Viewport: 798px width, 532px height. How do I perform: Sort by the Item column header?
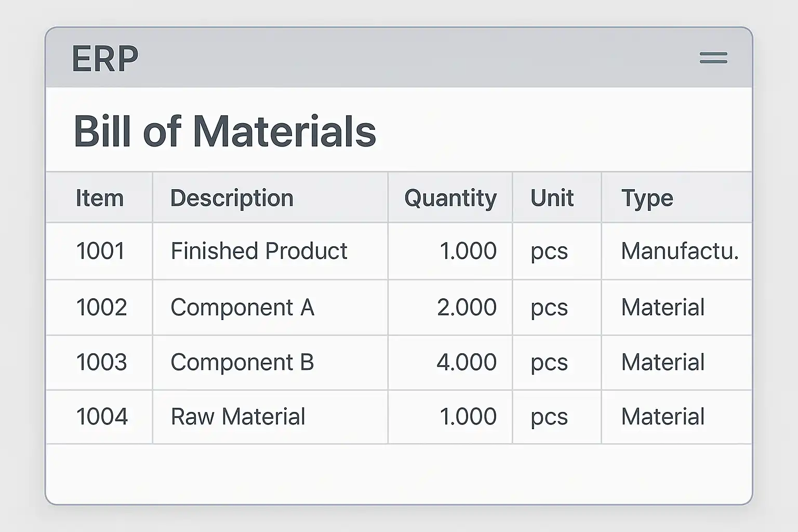(100, 198)
